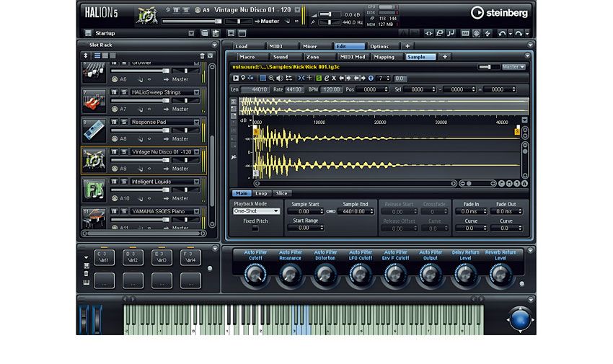Open the Intelligent Liquids program dropdown
The width and height of the screenshot is (613, 364).
coord(197,182)
